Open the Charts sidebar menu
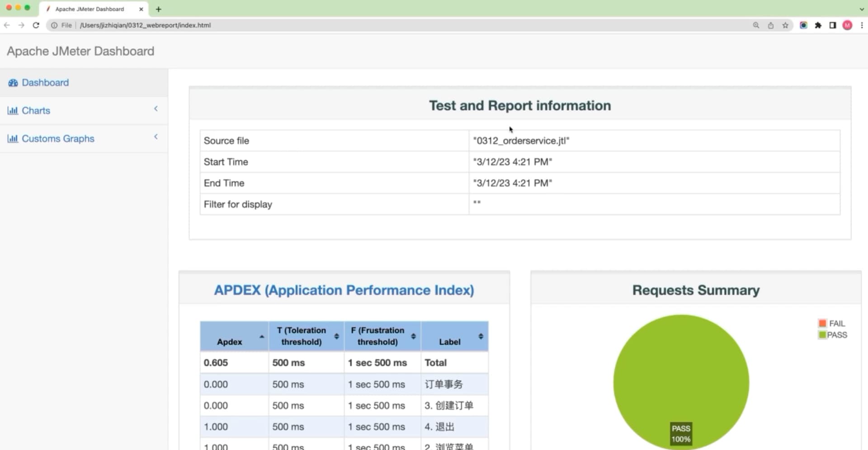This screenshot has width=868, height=450. pyautogui.click(x=36, y=110)
